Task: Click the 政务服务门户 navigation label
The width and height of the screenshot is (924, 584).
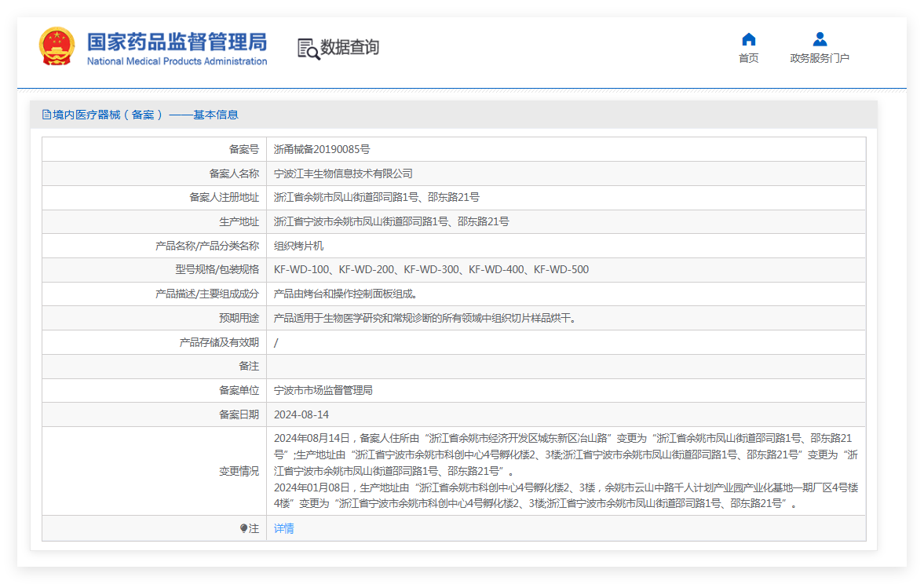Action: [x=819, y=58]
